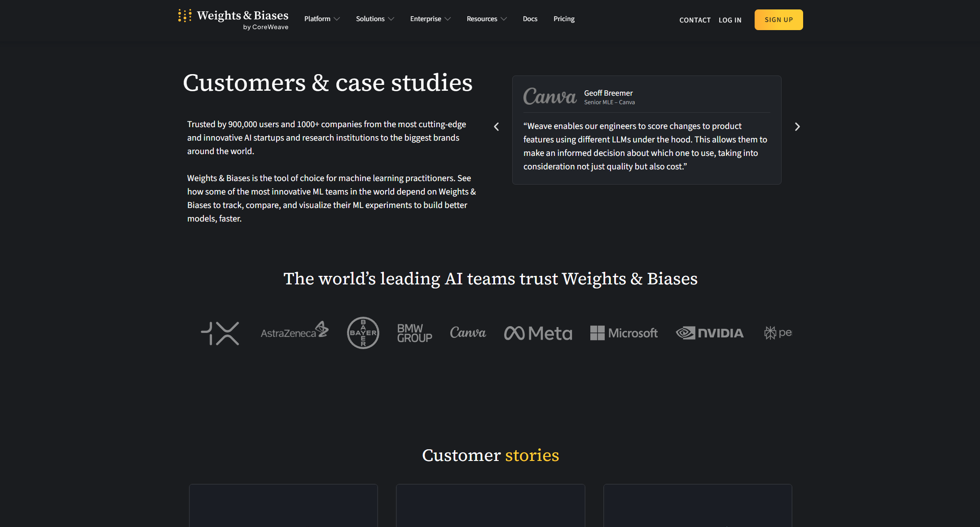Click the Canva logo in the trust row
Image resolution: width=980 pixels, height=527 pixels.
(468, 332)
